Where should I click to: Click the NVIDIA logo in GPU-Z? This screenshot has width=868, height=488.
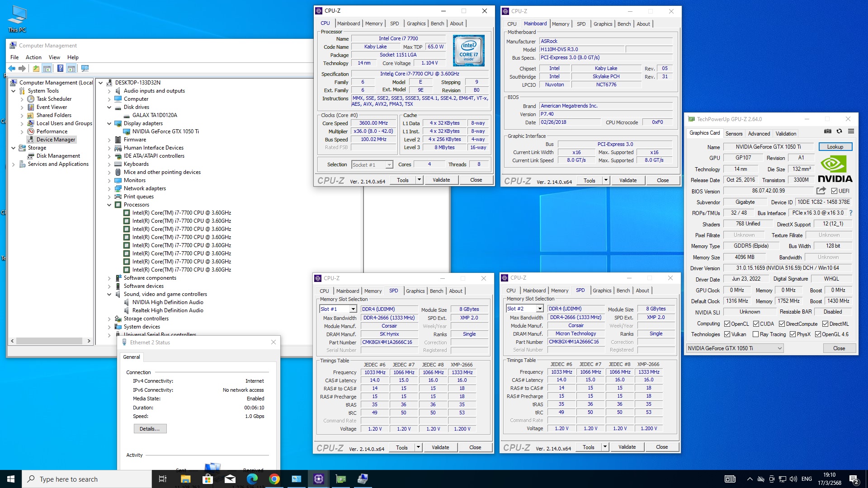point(835,169)
